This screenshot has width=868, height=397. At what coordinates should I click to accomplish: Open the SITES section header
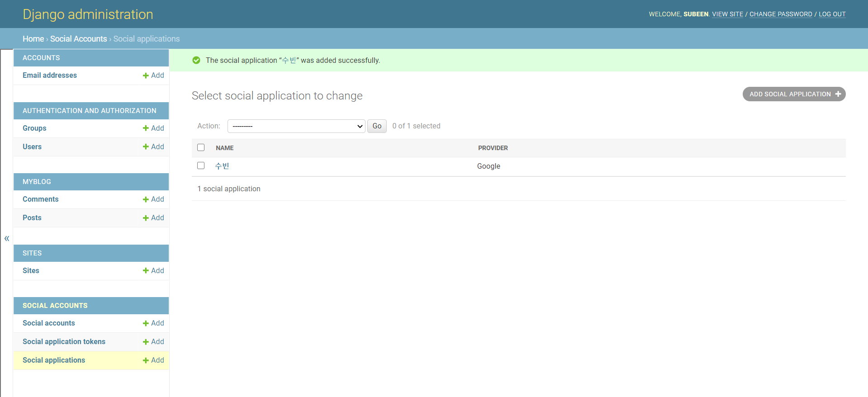click(x=32, y=253)
